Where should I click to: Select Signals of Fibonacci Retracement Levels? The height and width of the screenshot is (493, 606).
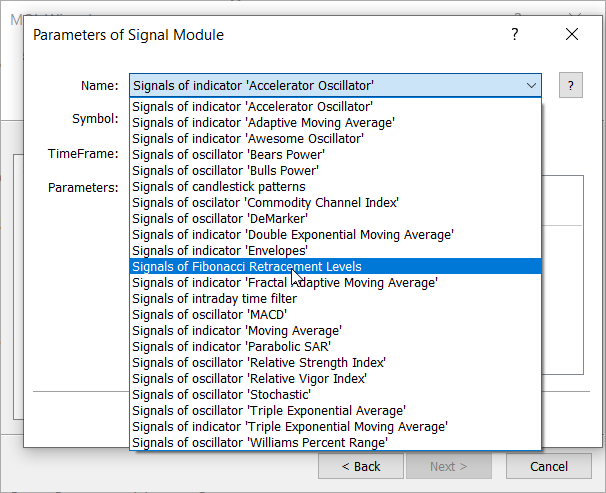point(246,267)
